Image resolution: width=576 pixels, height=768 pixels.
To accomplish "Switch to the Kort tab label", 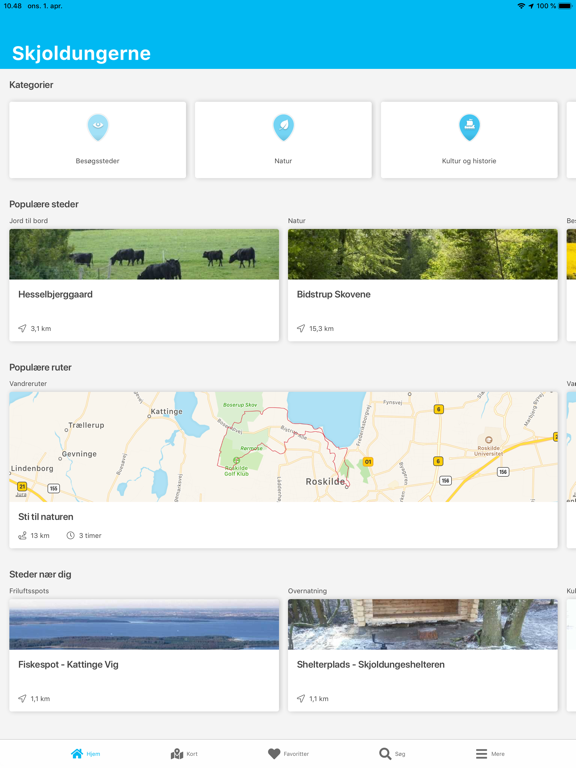I will (192, 754).
